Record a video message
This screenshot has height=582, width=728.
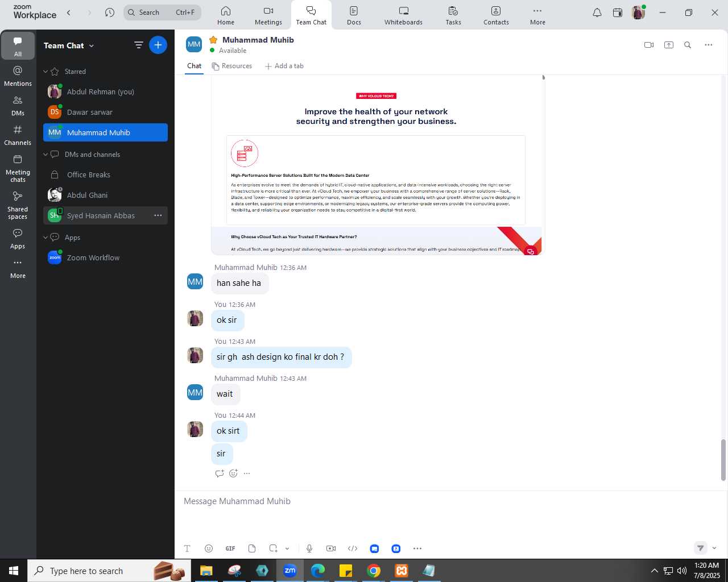pos(331,548)
